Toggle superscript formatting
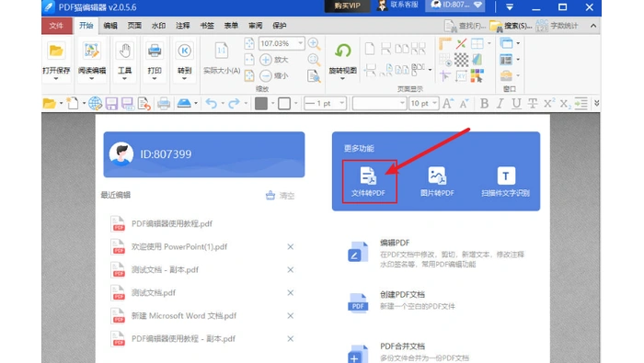644x363 pixels. tap(548, 103)
